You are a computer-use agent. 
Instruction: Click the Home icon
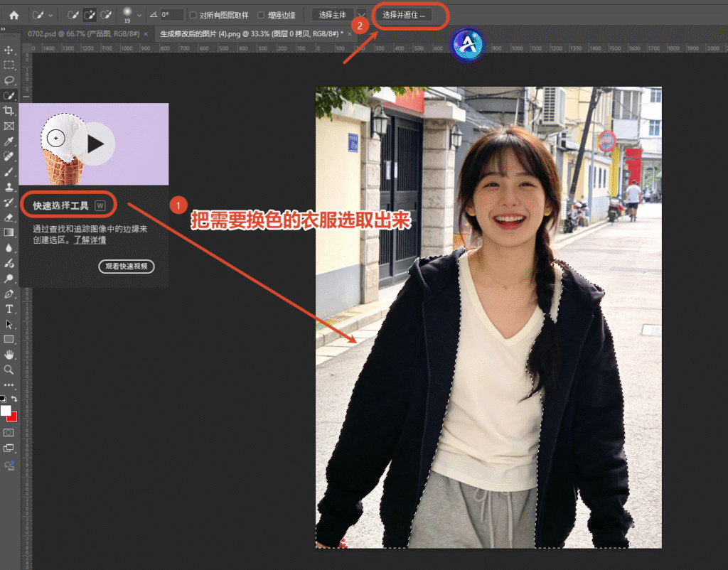click(14, 16)
